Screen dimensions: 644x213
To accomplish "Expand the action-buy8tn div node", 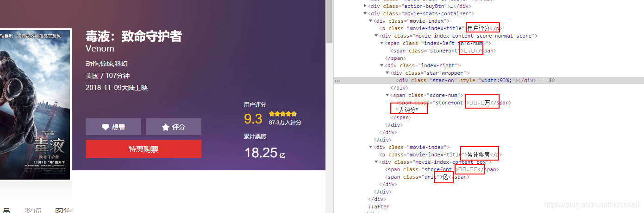I will click(x=365, y=6).
